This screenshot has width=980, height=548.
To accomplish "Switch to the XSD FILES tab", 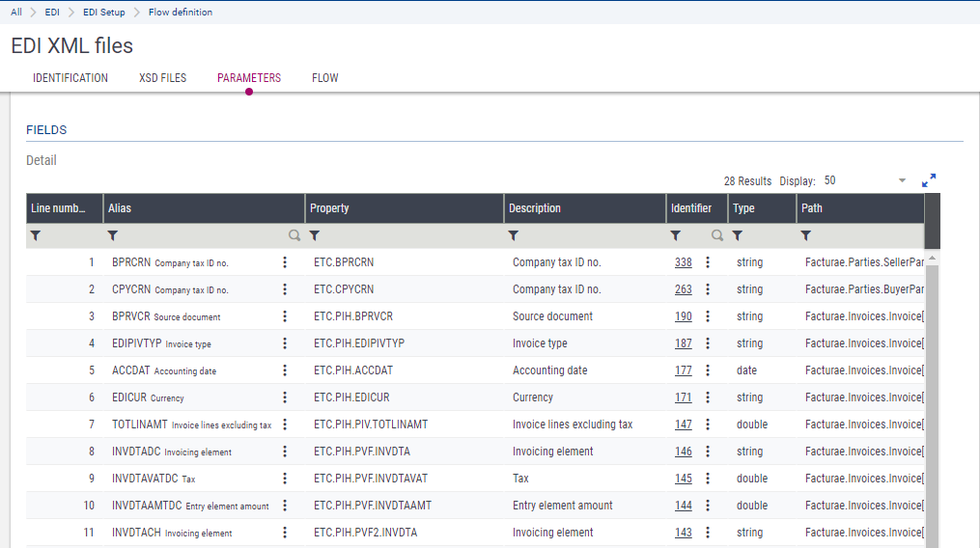I will (x=162, y=78).
